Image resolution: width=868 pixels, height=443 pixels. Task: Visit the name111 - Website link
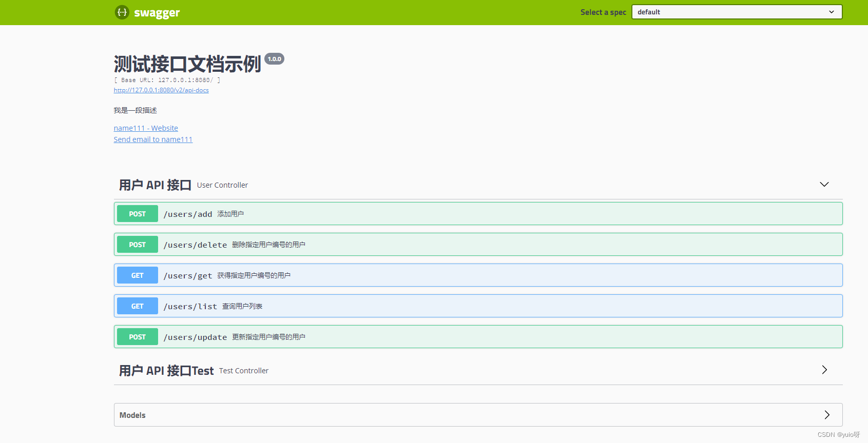146,128
